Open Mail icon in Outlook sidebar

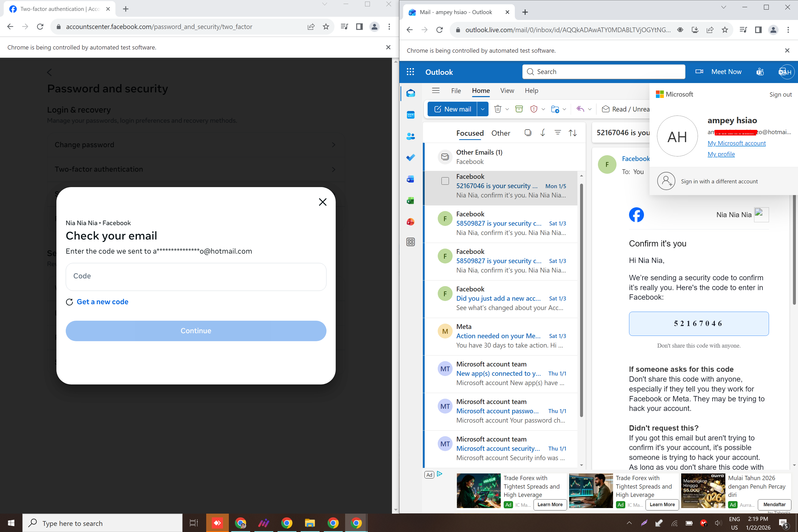click(410, 93)
